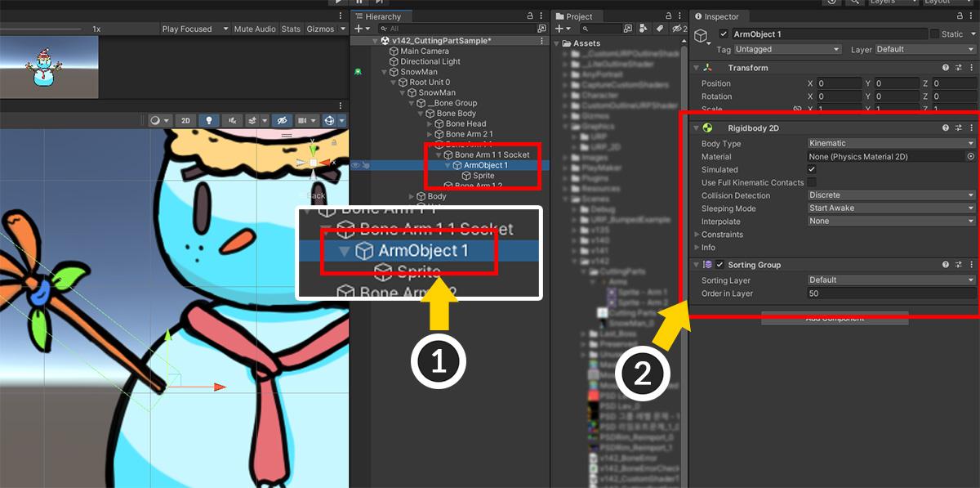This screenshot has height=488, width=980.
Task: Select Main Camera in Hierarchy
Action: 425,51
